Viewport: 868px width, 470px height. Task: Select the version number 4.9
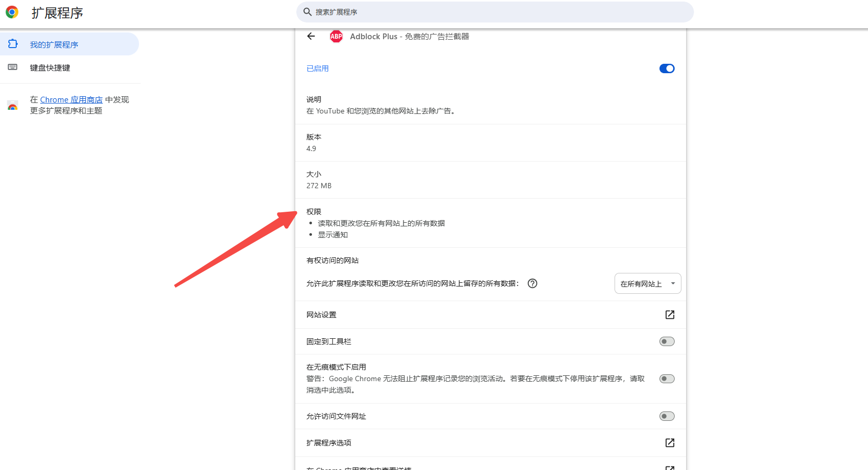311,148
